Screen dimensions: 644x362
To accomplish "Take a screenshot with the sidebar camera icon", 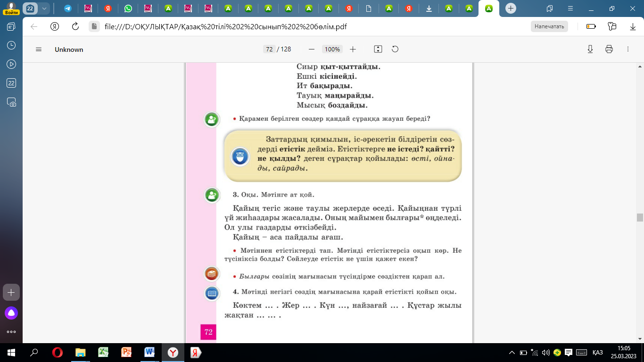I will click(x=11, y=102).
